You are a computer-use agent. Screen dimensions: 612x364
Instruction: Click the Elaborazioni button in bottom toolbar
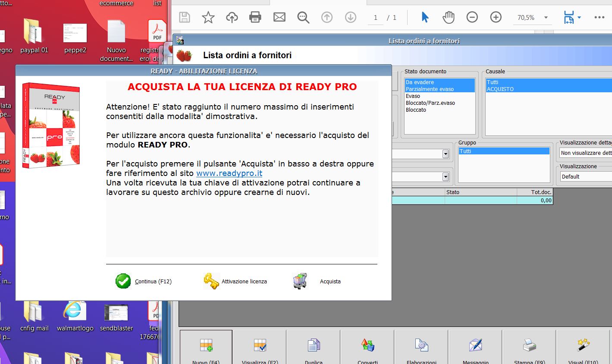pos(421,348)
